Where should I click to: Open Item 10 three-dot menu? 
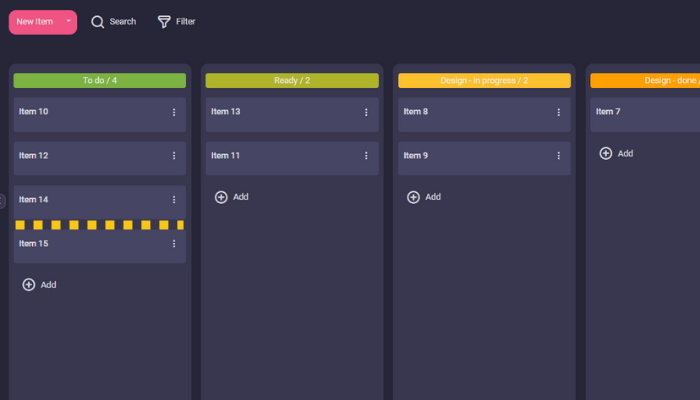coord(174,112)
